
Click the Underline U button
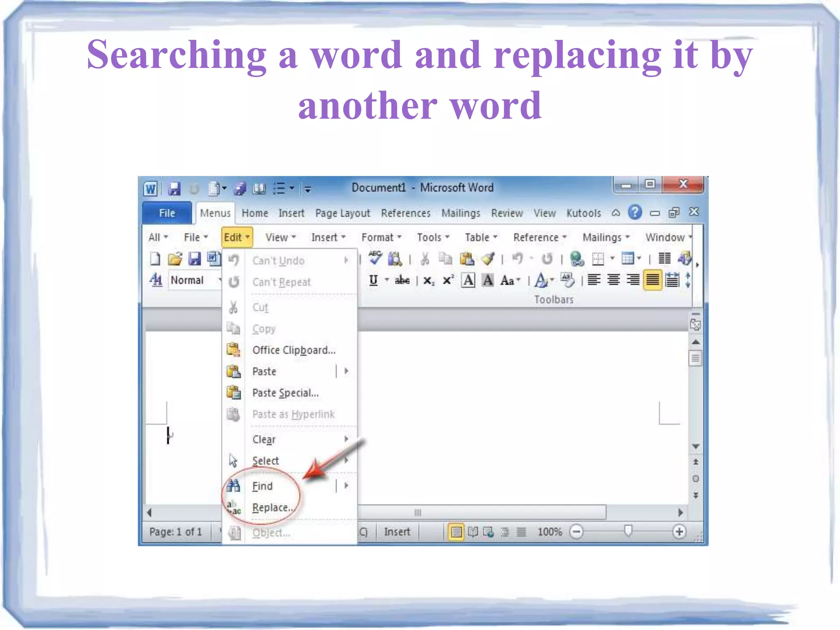(373, 280)
